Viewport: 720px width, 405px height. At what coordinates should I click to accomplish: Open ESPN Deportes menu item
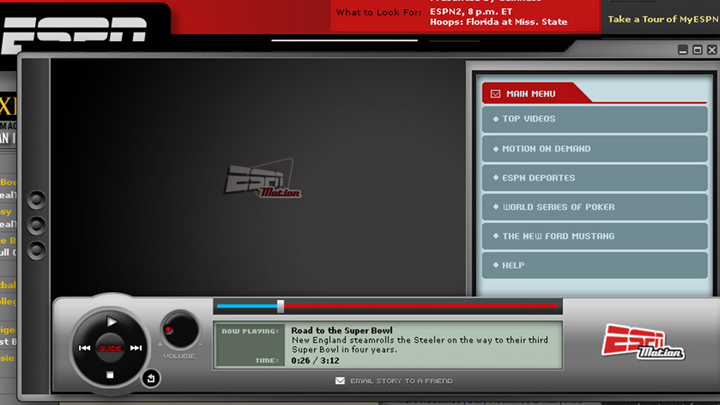[595, 178]
